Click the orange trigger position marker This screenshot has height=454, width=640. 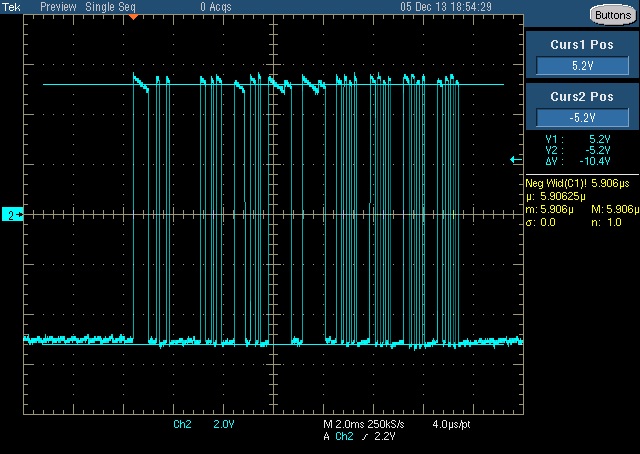pos(133,17)
